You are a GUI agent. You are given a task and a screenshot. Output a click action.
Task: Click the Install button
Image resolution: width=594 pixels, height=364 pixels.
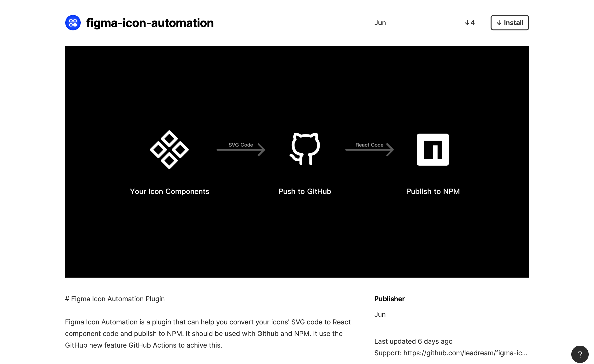tap(510, 22)
